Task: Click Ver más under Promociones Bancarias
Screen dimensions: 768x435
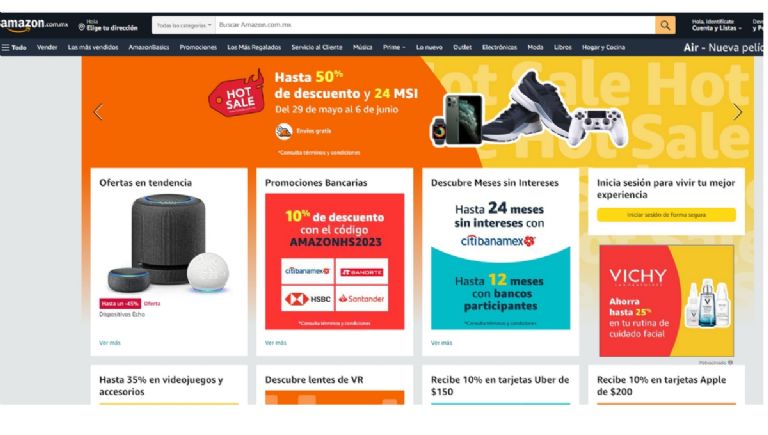Action: click(x=276, y=343)
